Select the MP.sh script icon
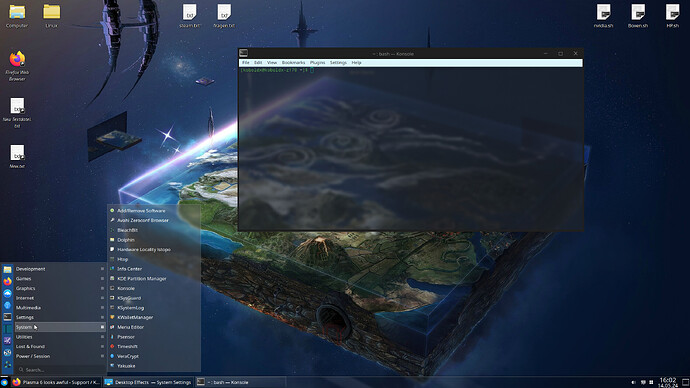 pos(672,16)
